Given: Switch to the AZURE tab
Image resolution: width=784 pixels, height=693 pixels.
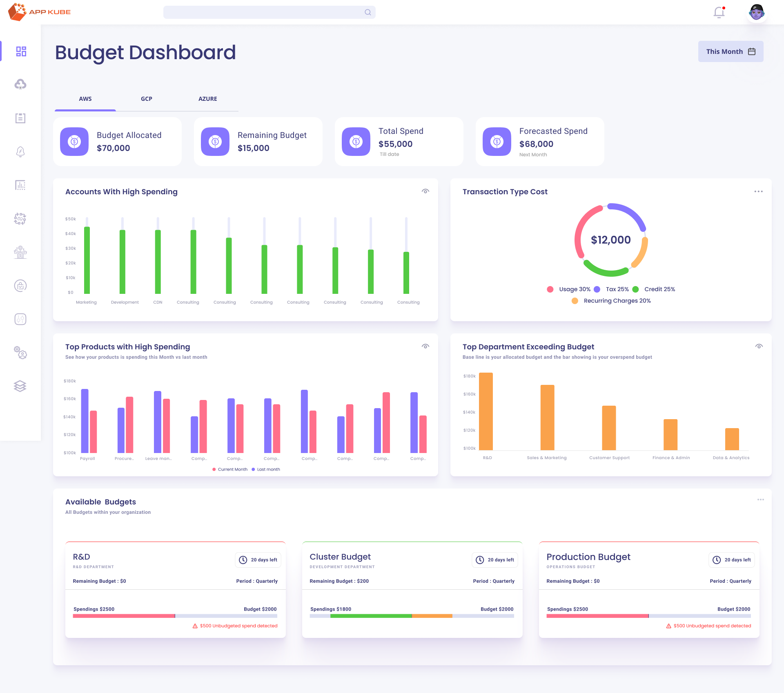Looking at the screenshot, I should point(207,99).
